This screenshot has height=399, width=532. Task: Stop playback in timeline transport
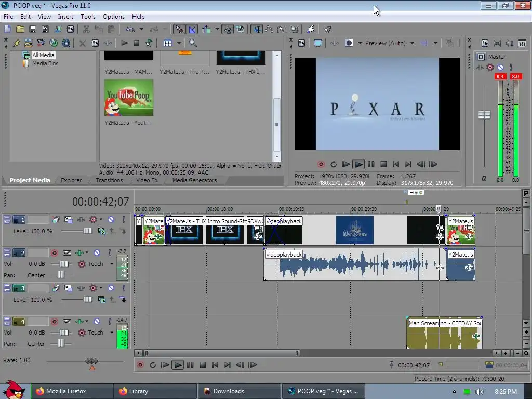coord(203,365)
